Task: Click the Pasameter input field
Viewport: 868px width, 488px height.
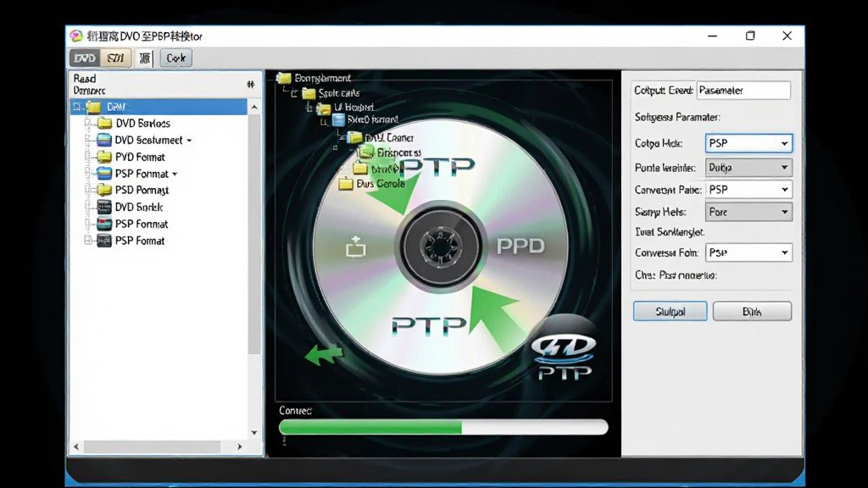Action: [743, 90]
